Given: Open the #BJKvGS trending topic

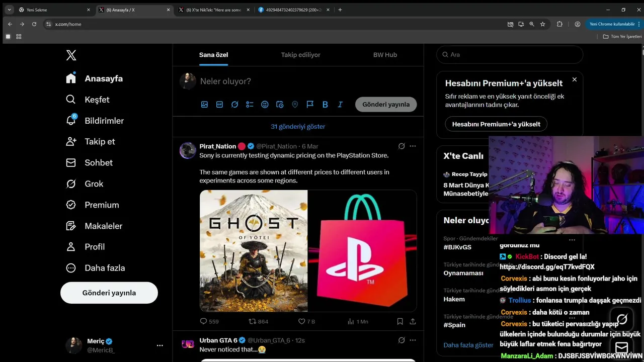Looking at the screenshot, I should click(457, 247).
